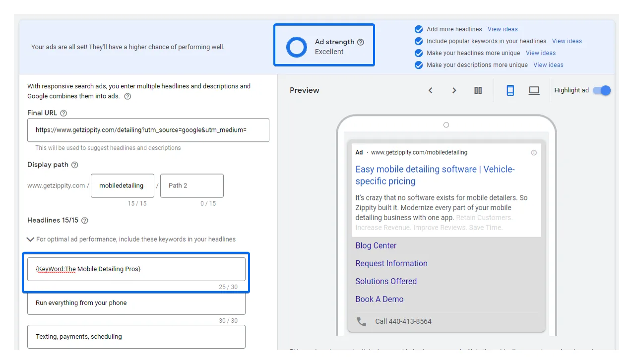
Task: Open View ideas for popular keywords
Action: pyautogui.click(x=567, y=41)
